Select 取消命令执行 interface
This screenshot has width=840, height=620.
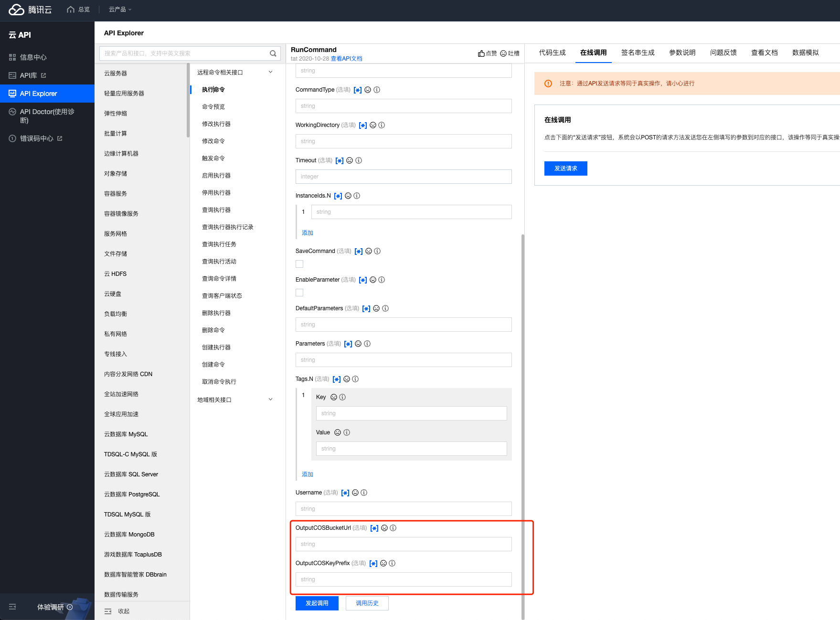point(219,382)
